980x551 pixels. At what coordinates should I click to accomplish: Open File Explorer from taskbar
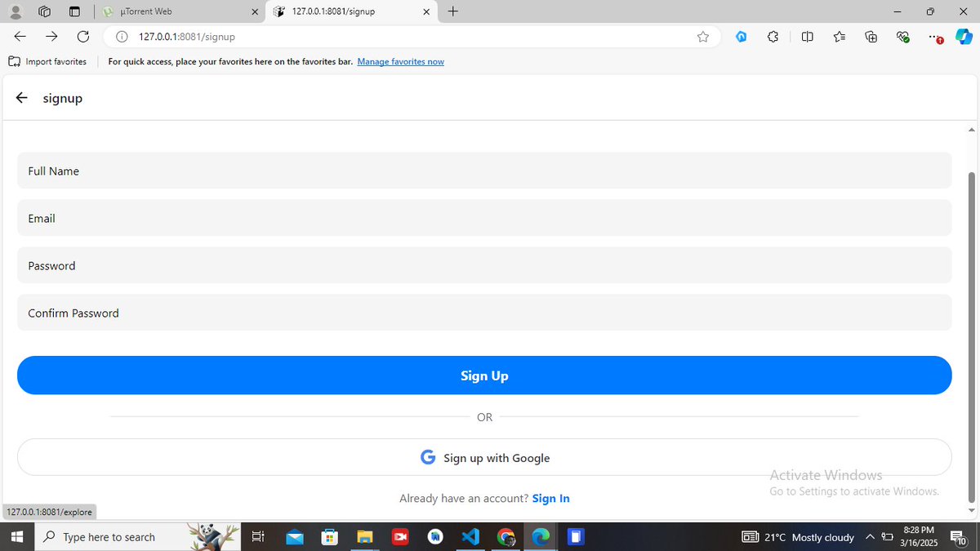click(x=365, y=536)
